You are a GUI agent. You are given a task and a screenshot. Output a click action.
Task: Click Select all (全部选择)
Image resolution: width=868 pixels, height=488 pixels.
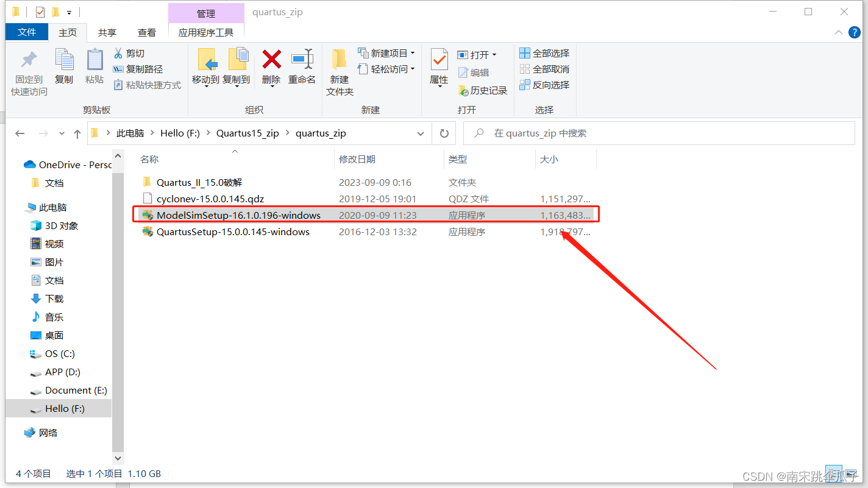coord(544,53)
